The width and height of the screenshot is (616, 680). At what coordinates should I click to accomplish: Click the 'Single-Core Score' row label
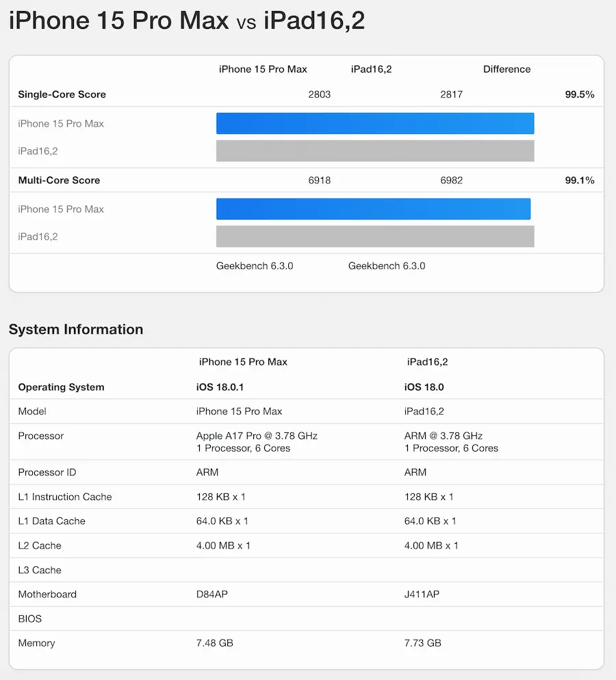tap(62, 94)
